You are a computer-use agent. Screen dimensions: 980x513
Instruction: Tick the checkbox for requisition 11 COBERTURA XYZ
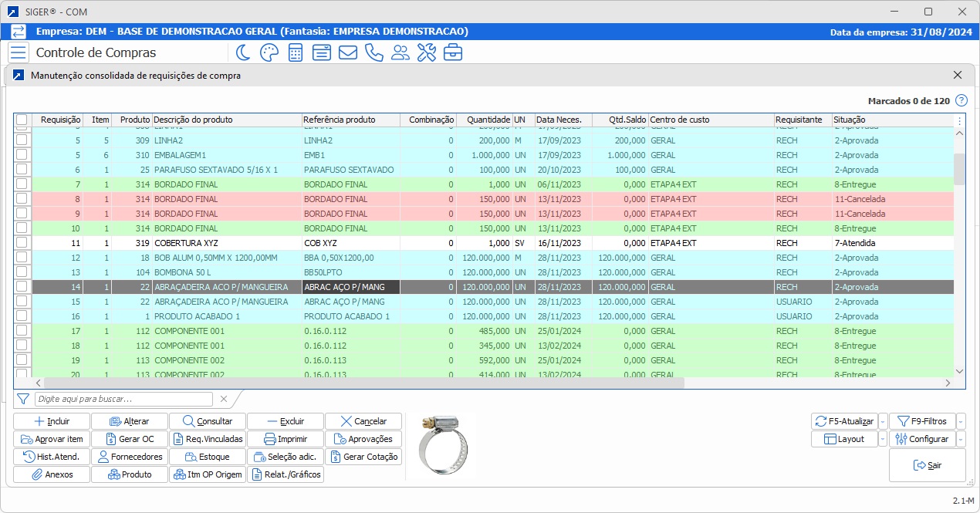22,243
